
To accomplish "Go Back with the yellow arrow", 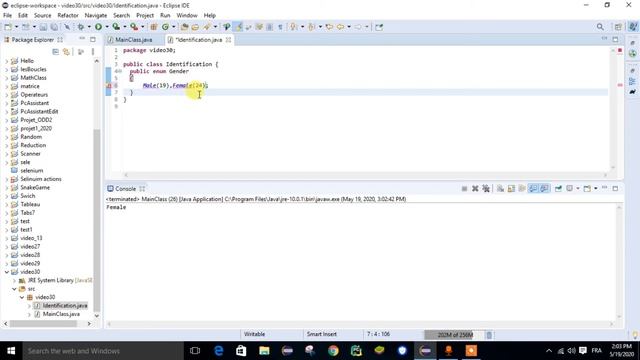I will [x=340, y=27].
